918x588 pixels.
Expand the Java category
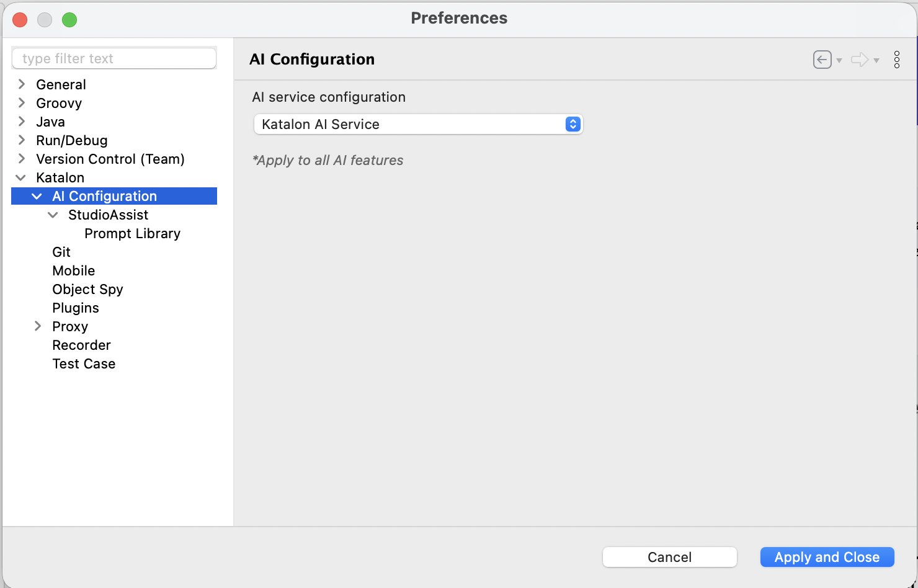click(x=22, y=122)
